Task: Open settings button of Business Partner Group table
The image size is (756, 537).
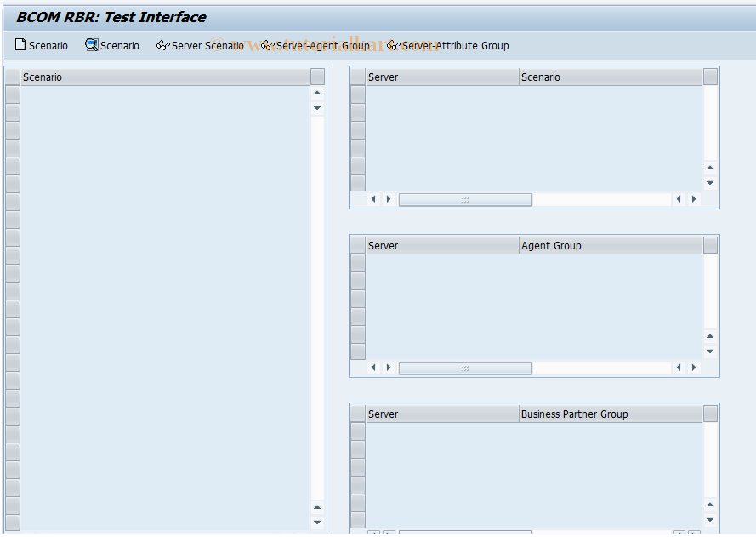Action: point(711,414)
